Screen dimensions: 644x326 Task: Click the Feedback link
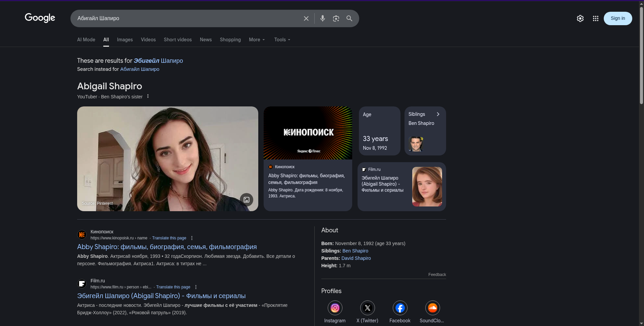[x=437, y=275]
